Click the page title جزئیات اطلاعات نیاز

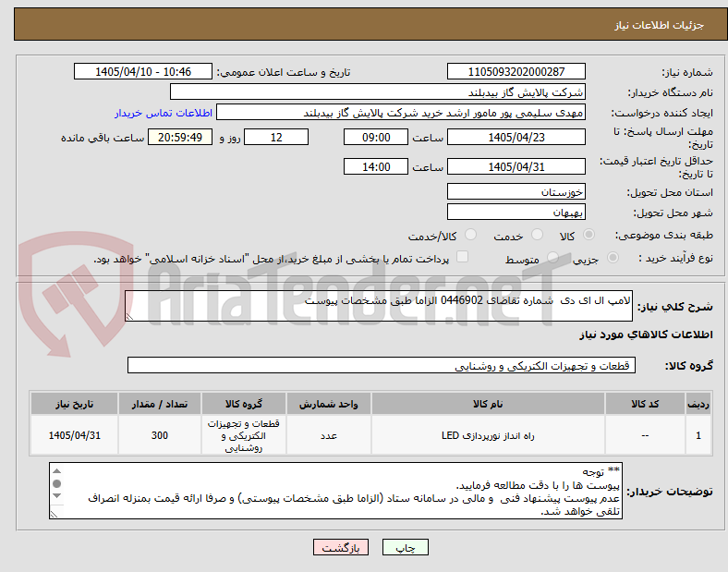tap(659, 25)
